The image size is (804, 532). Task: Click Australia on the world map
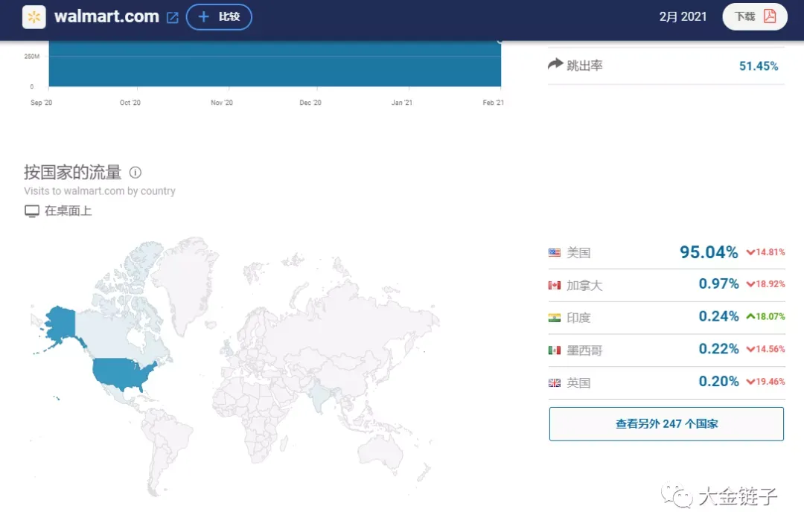pos(380,453)
